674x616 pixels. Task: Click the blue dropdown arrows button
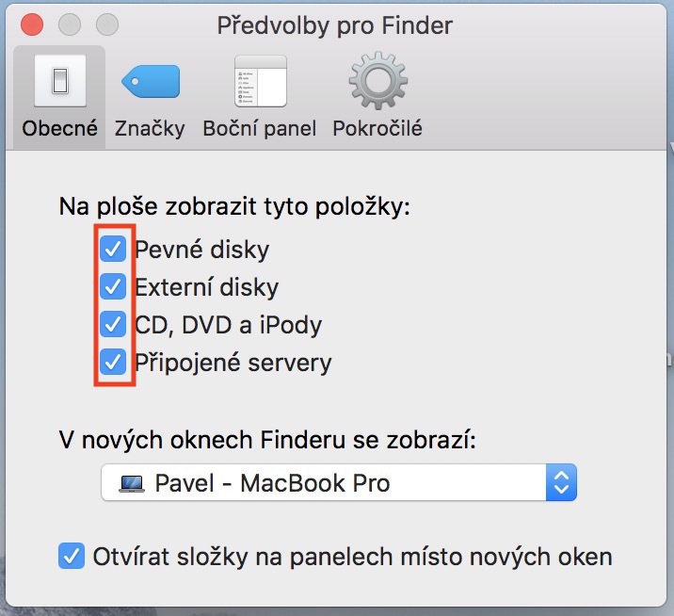point(561,483)
